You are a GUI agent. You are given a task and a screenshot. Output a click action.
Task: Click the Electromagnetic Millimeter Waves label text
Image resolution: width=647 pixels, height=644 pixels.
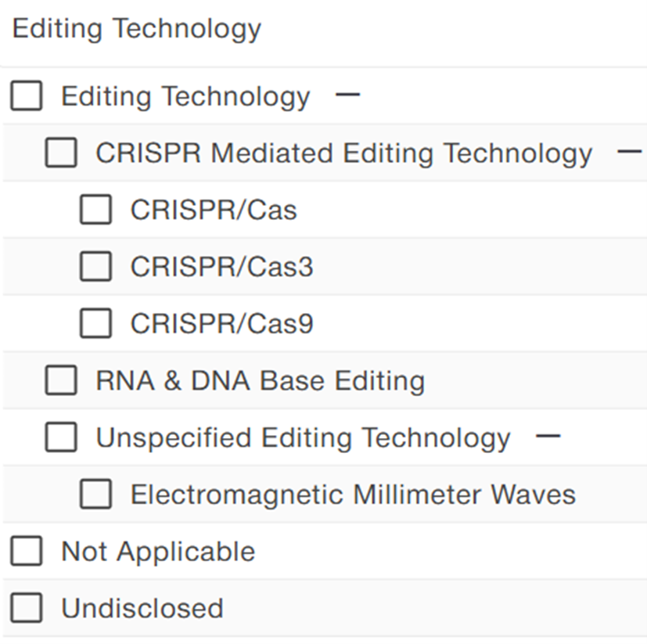[x=353, y=495]
